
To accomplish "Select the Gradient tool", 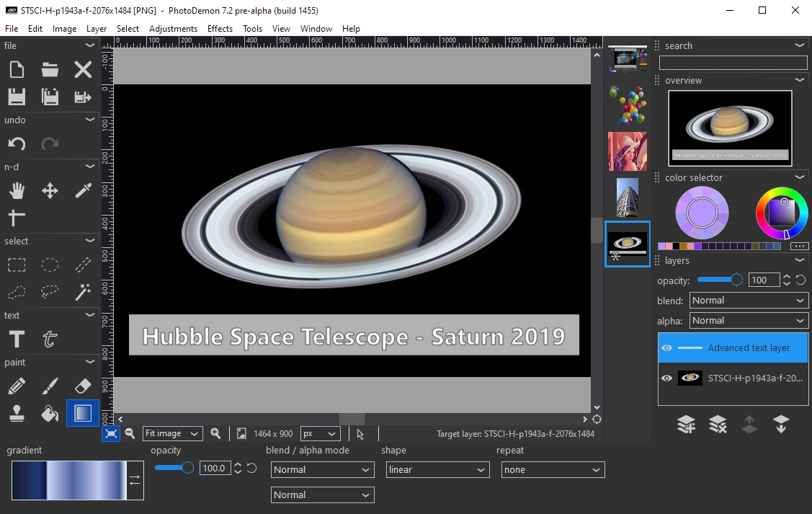I will point(81,413).
